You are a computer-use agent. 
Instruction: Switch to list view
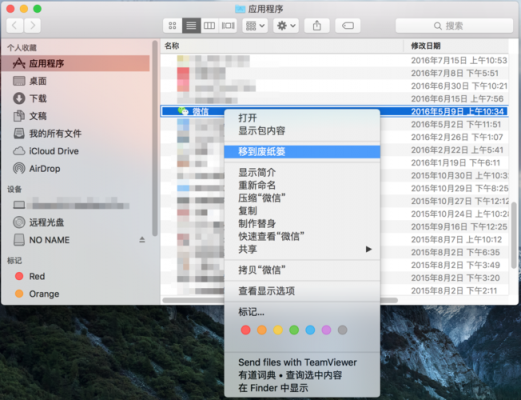pos(191,26)
